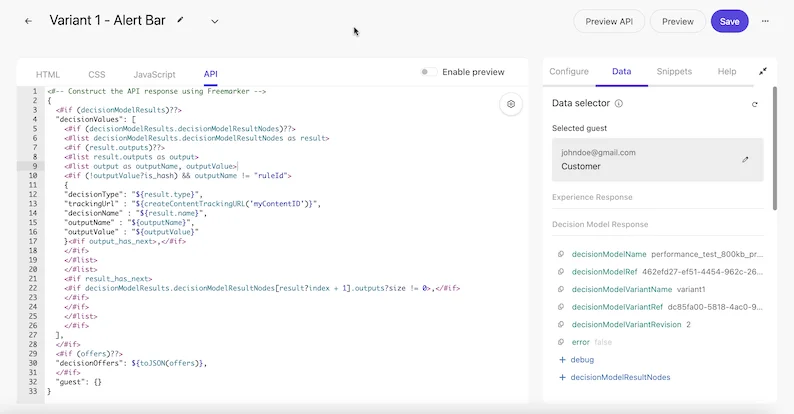Screen dimensions: 794x414
Task: Collapse the side panel with arrows icon
Action: pyautogui.click(x=763, y=71)
